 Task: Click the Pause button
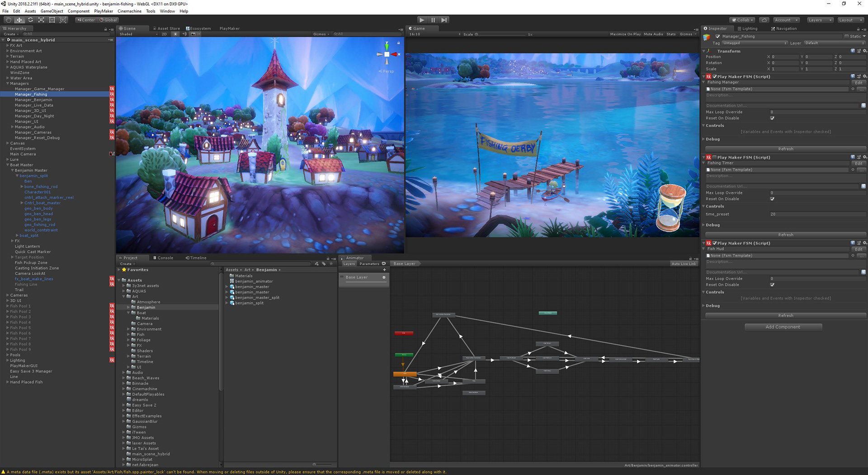433,20
